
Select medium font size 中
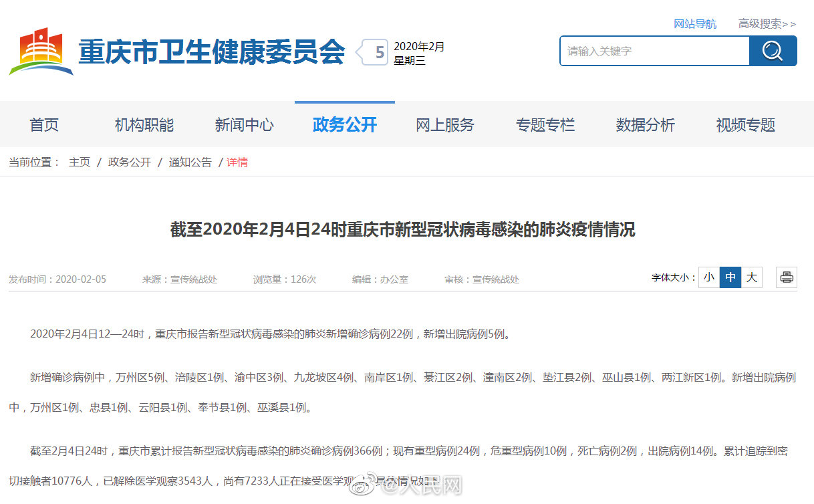click(x=730, y=277)
